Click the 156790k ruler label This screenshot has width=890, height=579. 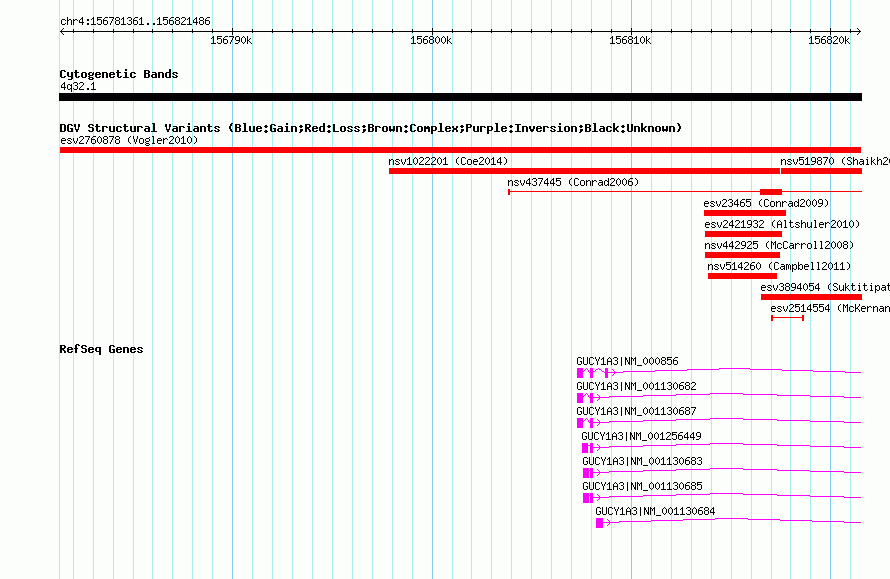click(231, 40)
